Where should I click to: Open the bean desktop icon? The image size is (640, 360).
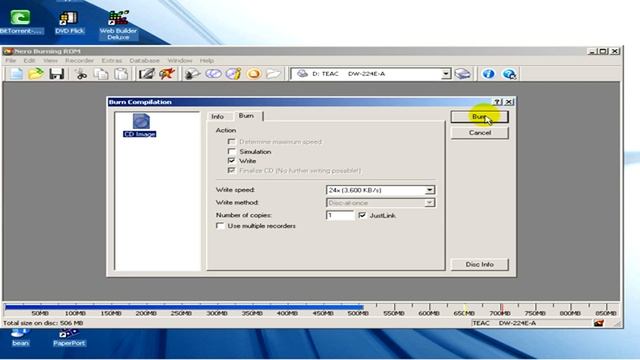(x=20, y=338)
